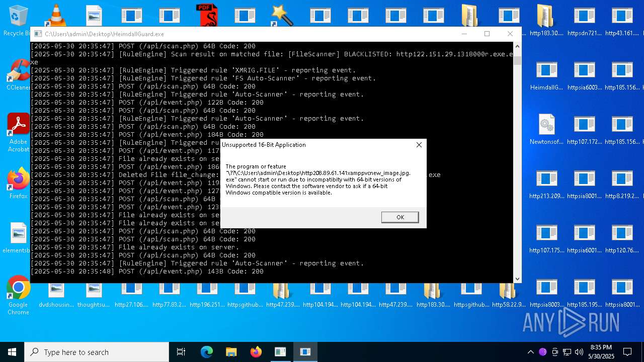Select the http107.172... desktop file

click(584, 129)
